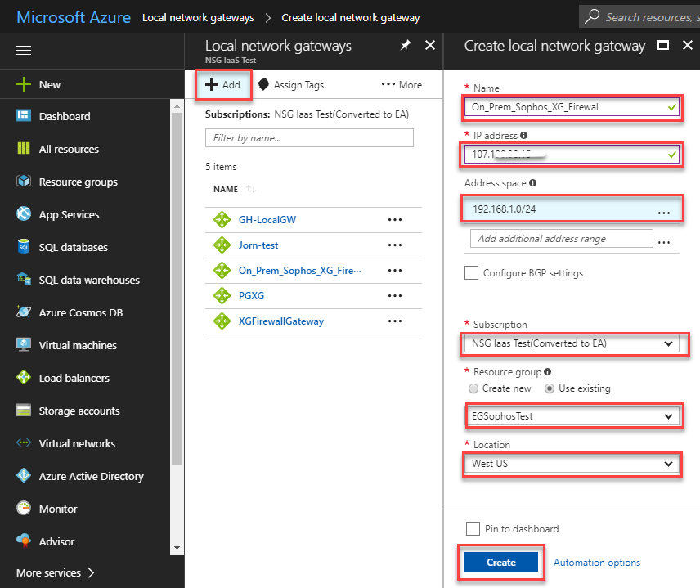
Task: Click the SQL databases icon
Action: [24, 247]
